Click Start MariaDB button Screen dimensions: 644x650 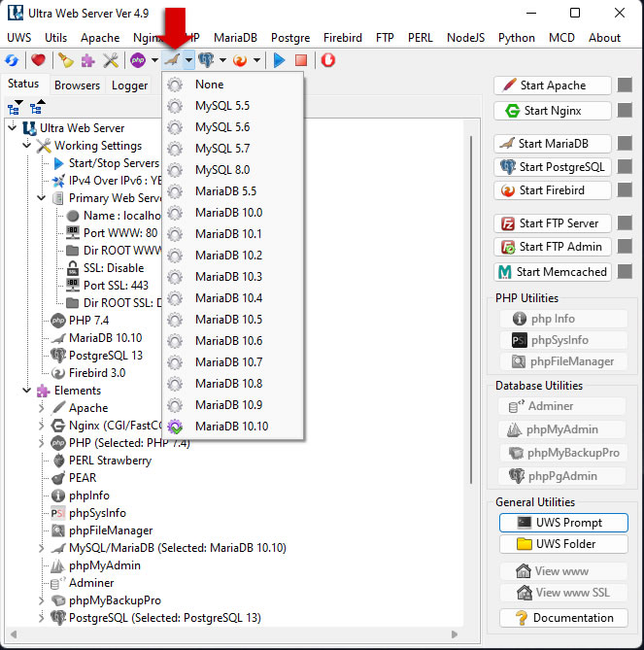point(553,144)
